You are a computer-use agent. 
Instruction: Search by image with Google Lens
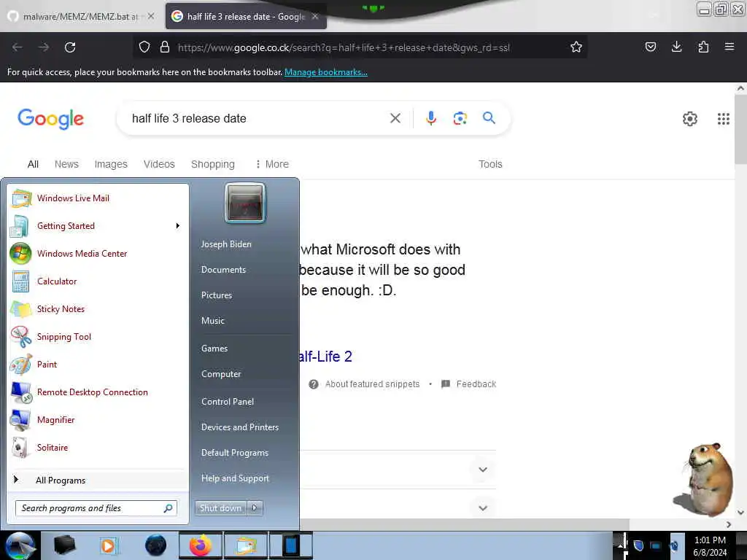(460, 118)
